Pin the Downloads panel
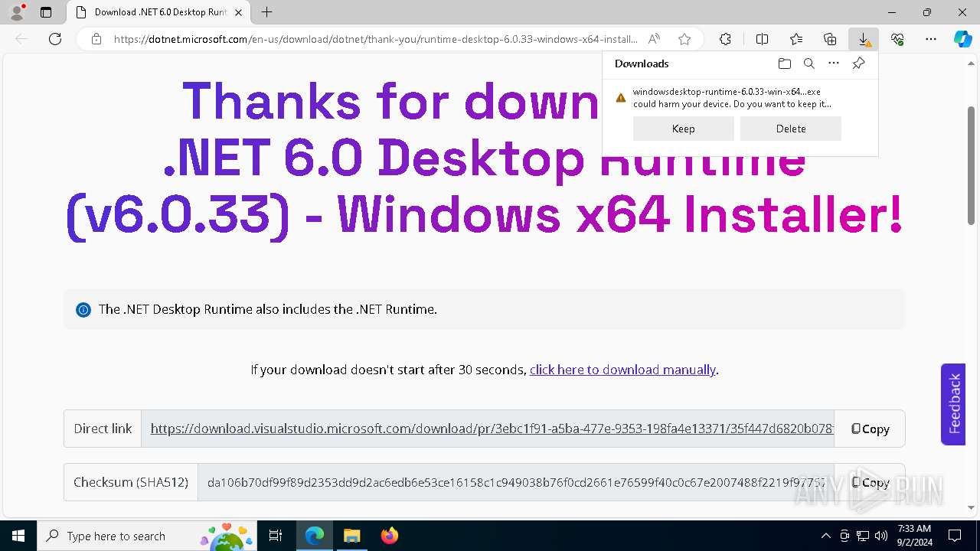 coord(858,64)
